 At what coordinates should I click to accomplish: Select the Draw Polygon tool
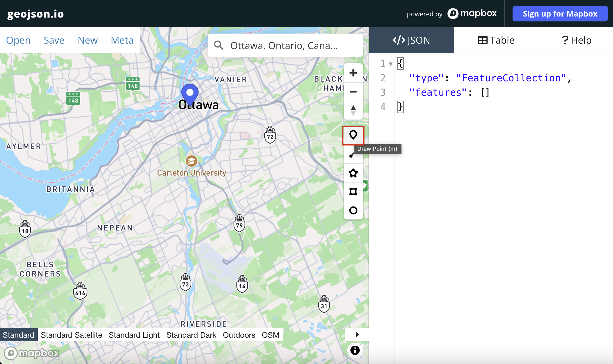(x=353, y=173)
